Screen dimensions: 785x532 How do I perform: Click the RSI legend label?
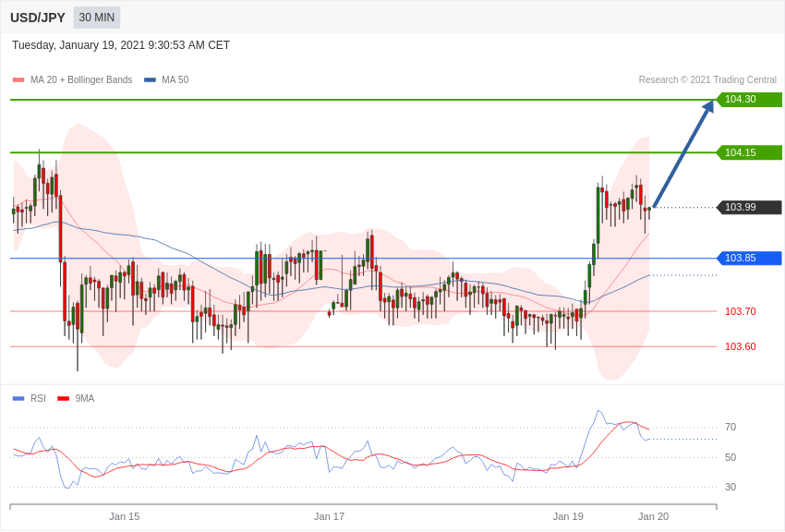38,398
